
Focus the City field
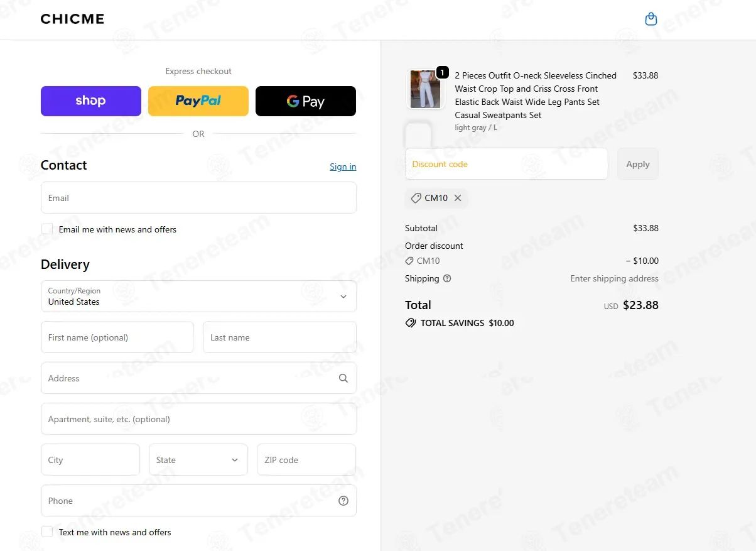click(90, 460)
